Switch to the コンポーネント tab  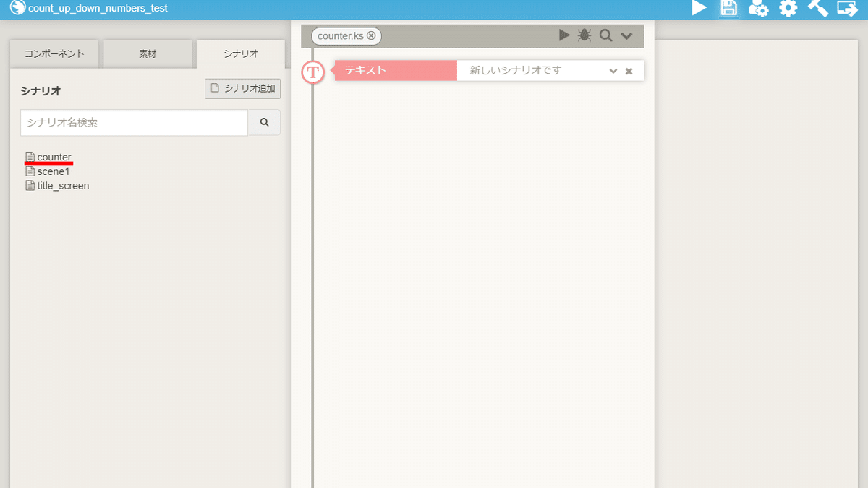54,54
